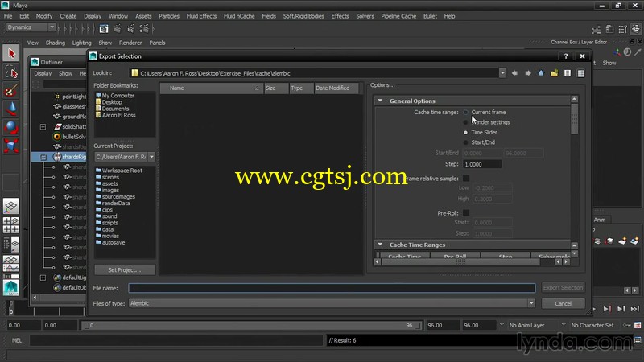The width and height of the screenshot is (644, 362).
Task: Select Current frame cache time range
Action: coord(465,112)
